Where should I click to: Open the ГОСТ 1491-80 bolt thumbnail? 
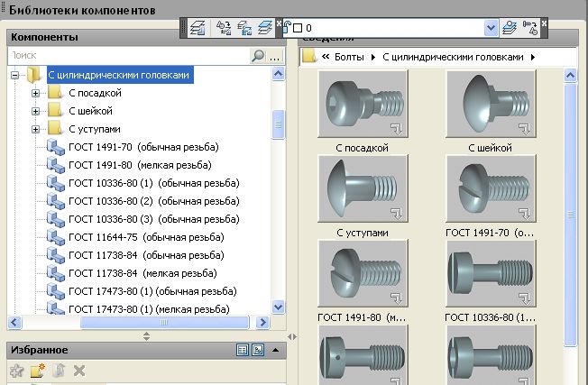[x=363, y=273]
